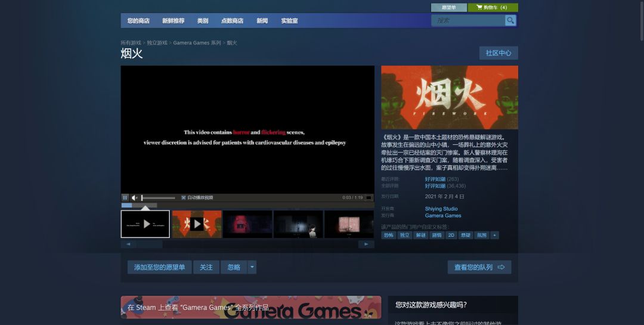Open the Gamera Games 系列 breadcrumb
The height and width of the screenshot is (325, 644).
pyautogui.click(x=197, y=43)
